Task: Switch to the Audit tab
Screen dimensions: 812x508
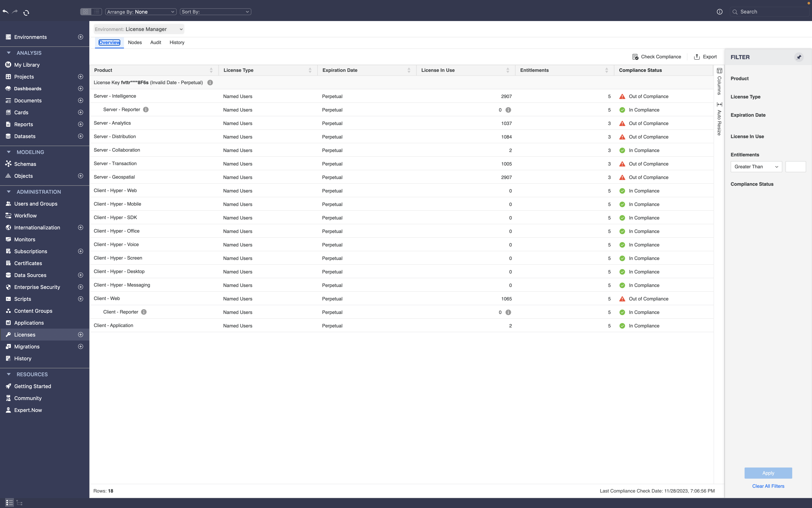Action: click(x=156, y=42)
